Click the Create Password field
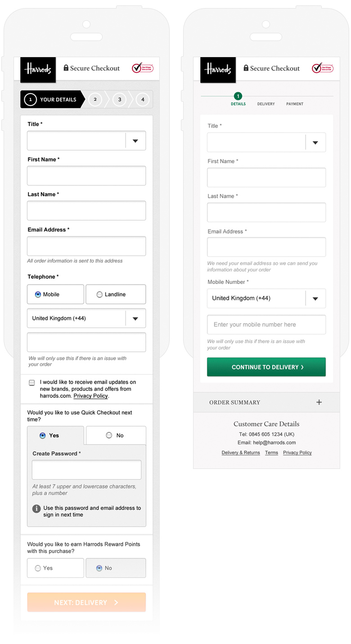 (86, 470)
